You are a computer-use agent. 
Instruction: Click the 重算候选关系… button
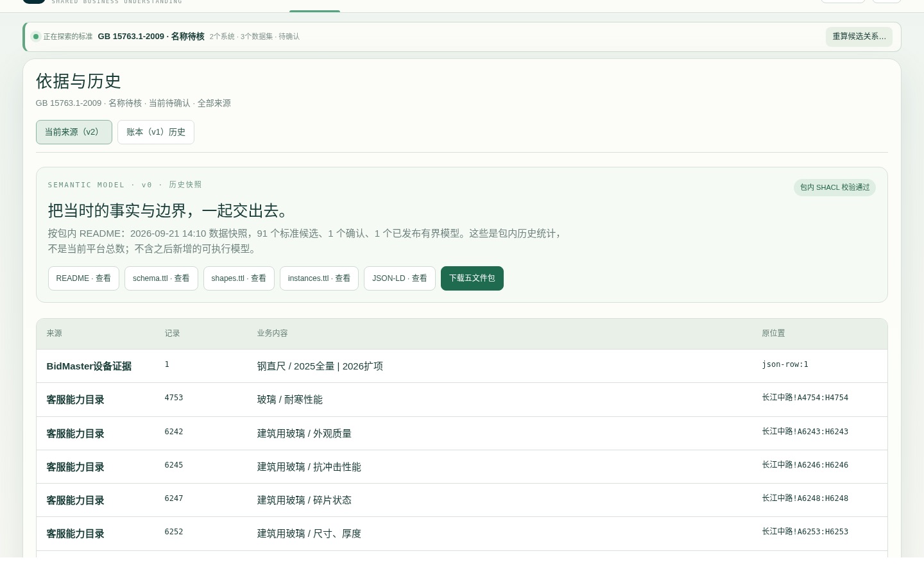tap(859, 37)
